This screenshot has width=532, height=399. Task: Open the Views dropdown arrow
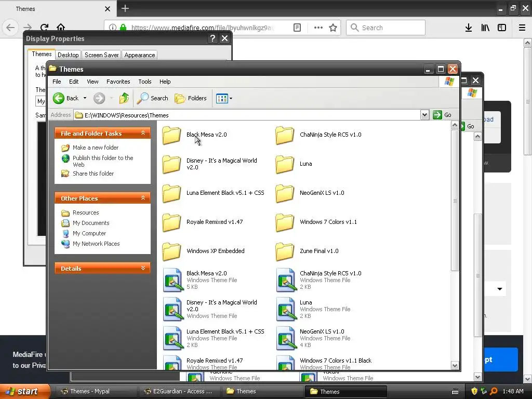231,99
